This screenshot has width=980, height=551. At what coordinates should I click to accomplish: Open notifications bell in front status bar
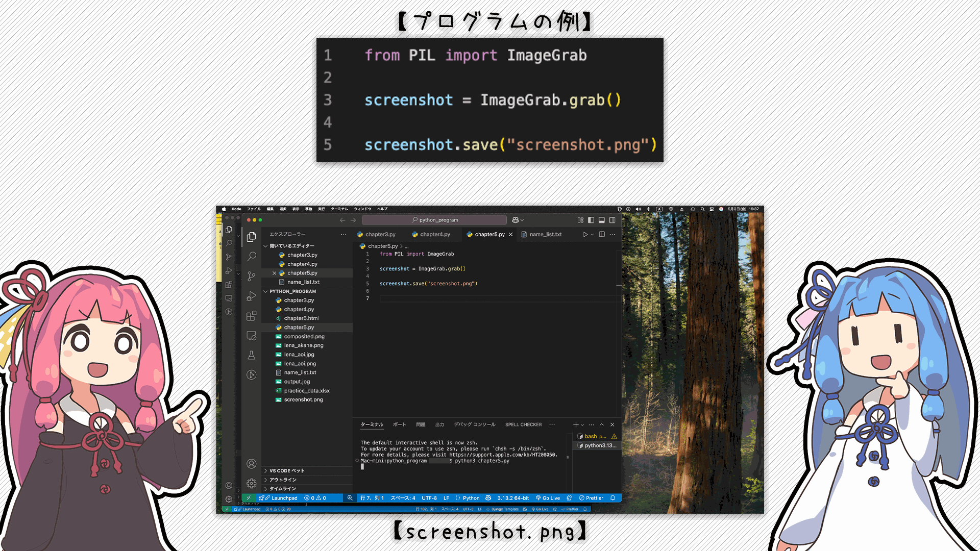612,498
